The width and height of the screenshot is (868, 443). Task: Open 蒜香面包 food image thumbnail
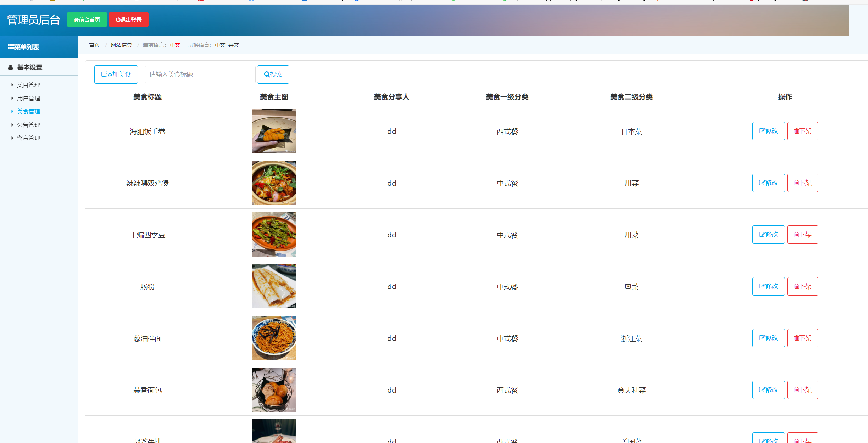click(x=274, y=389)
